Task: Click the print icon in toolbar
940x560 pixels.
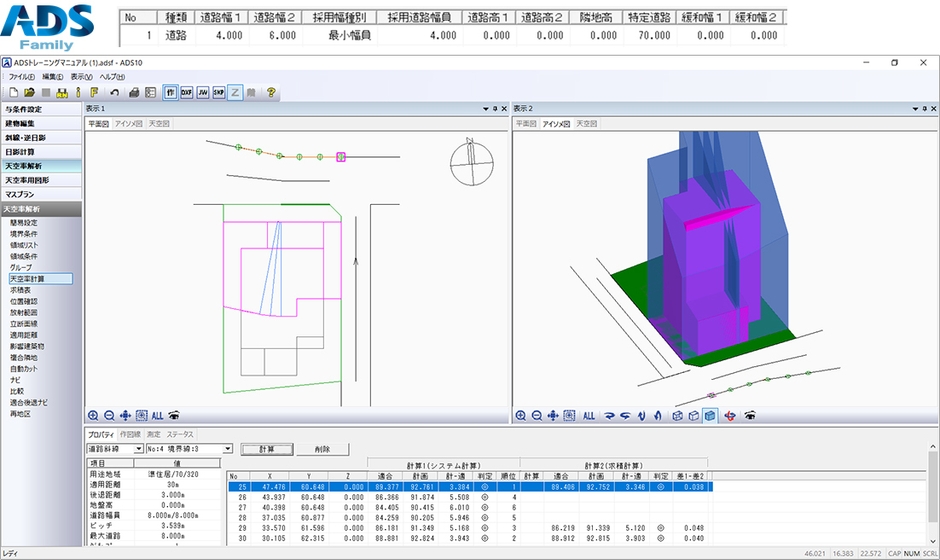Action: pos(134,92)
